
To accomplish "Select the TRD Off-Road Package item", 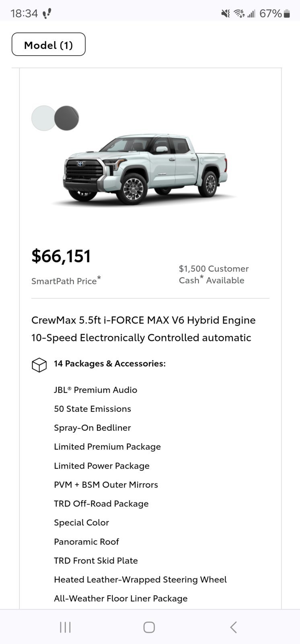I will 101,504.
